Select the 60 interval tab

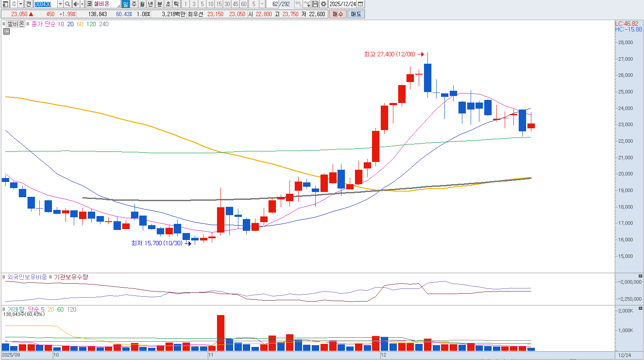(244, 4)
